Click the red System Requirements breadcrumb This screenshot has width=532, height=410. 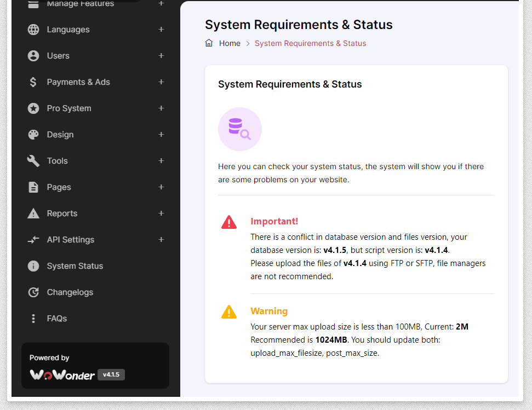click(x=311, y=43)
